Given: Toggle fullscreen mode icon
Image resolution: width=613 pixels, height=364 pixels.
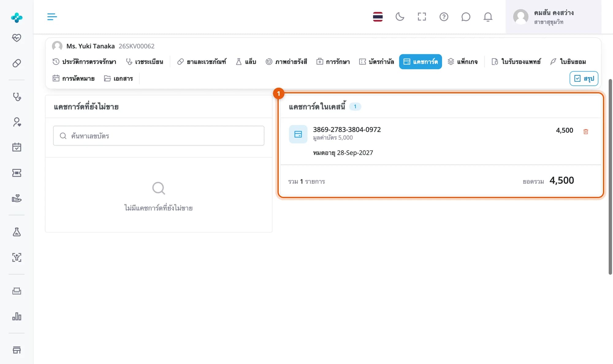Looking at the screenshot, I should tap(422, 17).
